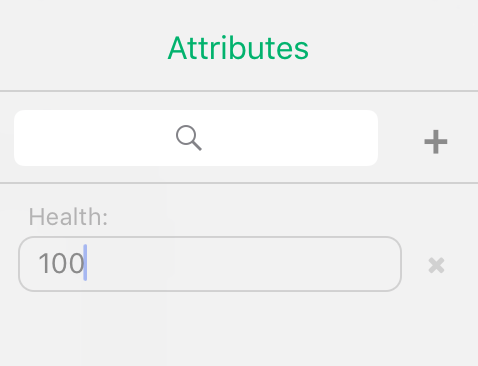The height and width of the screenshot is (366, 478).
Task: Click the blank area below Health field
Action: click(210, 328)
